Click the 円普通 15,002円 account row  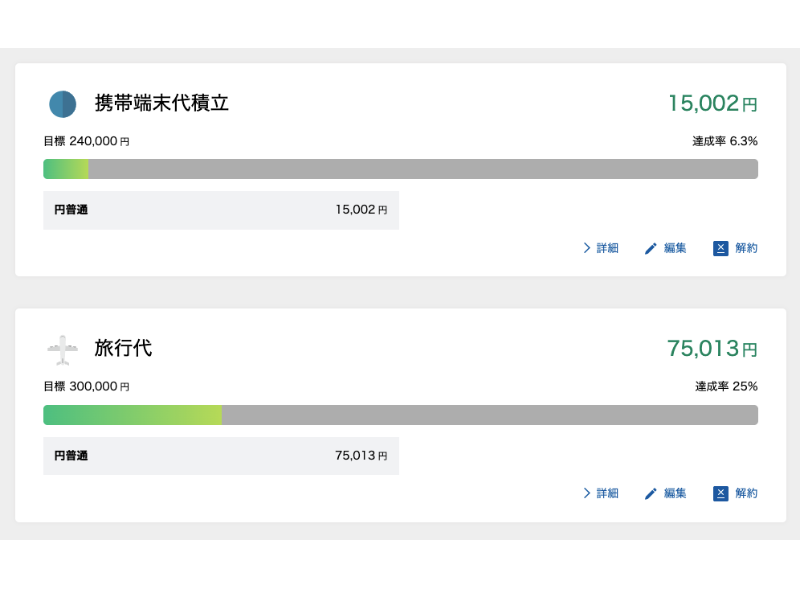tap(221, 210)
